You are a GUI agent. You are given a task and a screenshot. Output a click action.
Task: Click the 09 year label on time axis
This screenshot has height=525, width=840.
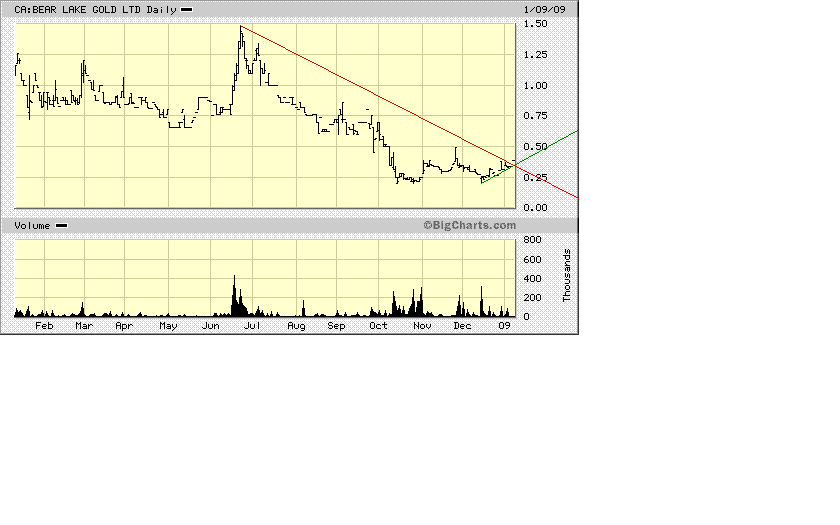point(504,326)
